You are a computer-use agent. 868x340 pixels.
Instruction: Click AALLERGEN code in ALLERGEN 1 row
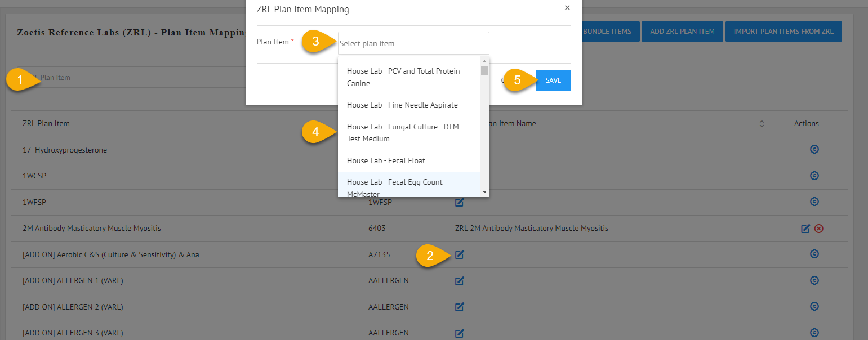(x=389, y=281)
